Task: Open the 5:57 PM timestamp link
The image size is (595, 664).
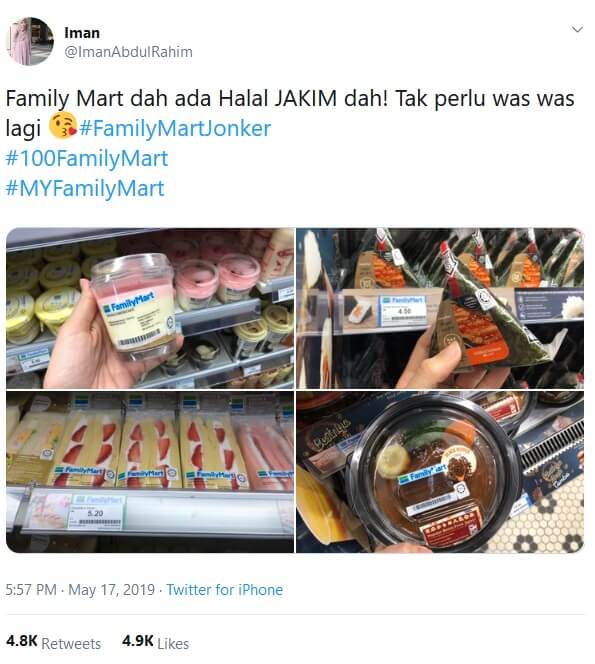Action: [31, 589]
